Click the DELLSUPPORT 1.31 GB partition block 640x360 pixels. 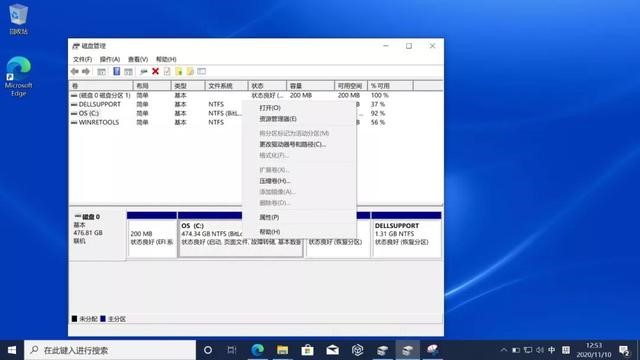(406, 235)
